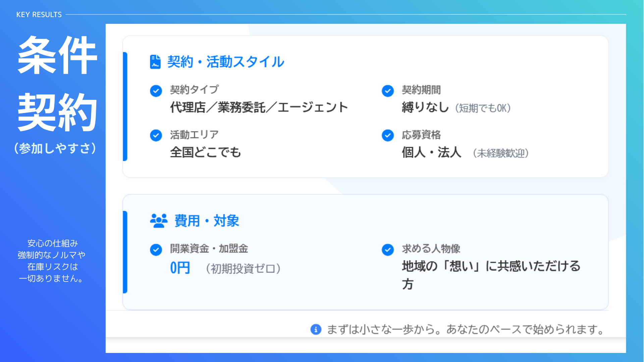
Task: Click the 個人・法人 text
Action: (432, 153)
